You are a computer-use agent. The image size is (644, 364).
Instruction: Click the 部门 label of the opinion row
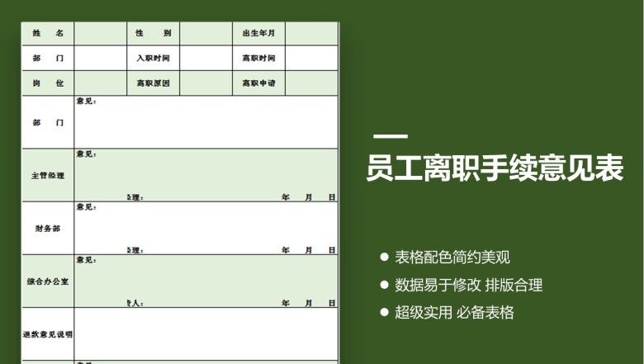point(48,122)
